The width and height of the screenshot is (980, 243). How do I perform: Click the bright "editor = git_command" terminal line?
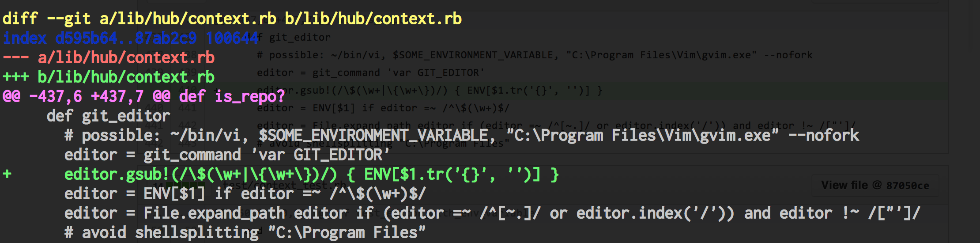[227, 155]
